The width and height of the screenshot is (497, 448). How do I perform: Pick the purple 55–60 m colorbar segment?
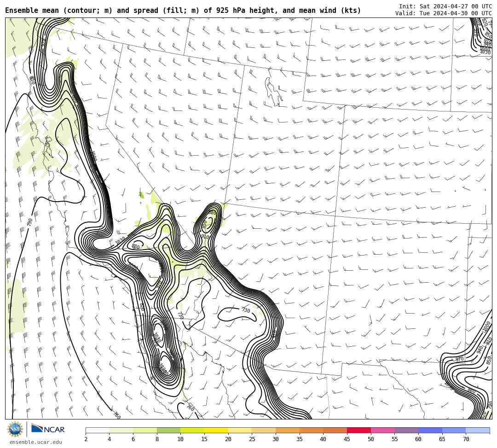tap(406, 430)
